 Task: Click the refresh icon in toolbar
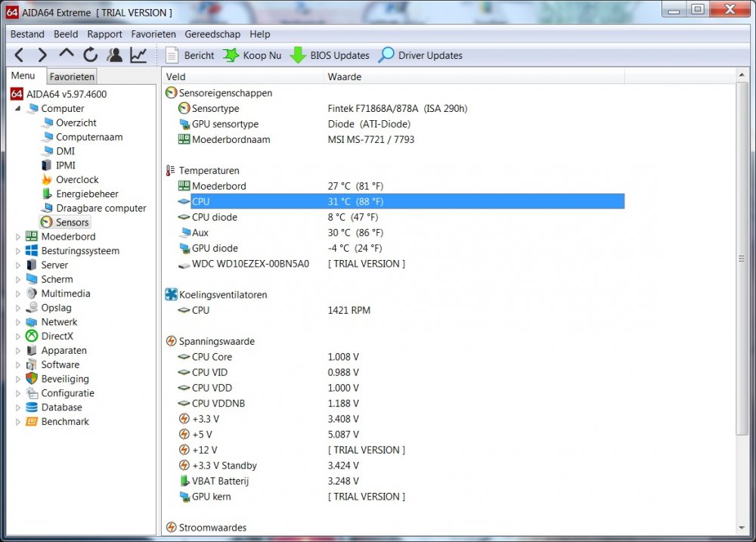(x=91, y=55)
